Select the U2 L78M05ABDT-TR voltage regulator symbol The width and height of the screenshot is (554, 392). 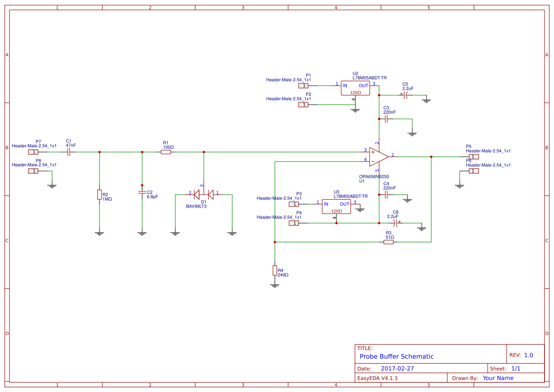(x=354, y=88)
